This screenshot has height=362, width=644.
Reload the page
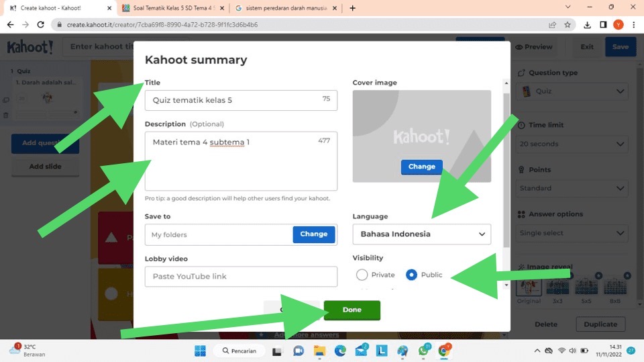(40, 25)
